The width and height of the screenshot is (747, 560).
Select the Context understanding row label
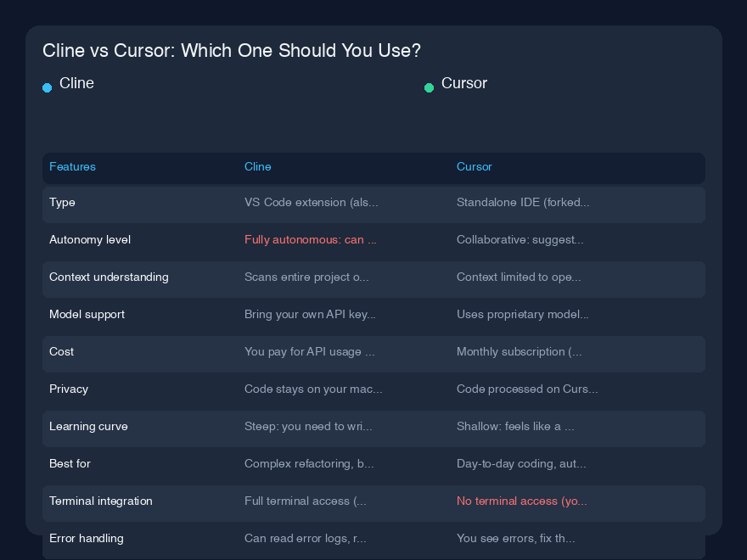(x=109, y=277)
